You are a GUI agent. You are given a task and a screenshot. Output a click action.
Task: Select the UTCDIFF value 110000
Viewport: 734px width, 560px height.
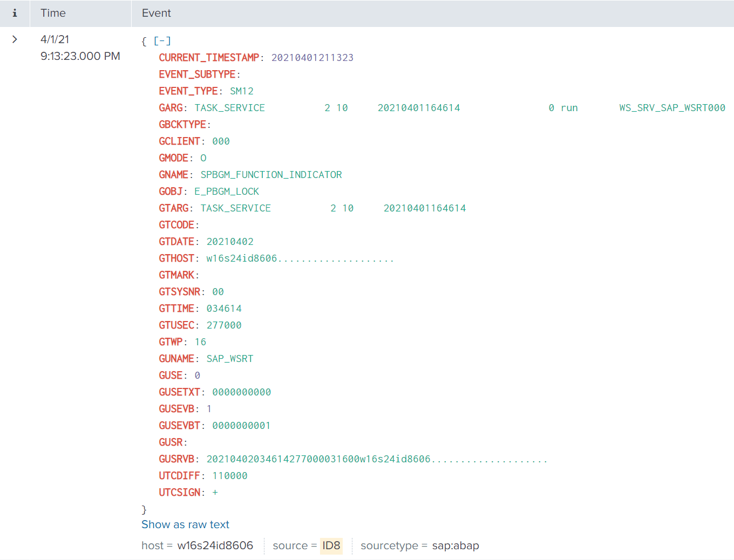click(229, 476)
